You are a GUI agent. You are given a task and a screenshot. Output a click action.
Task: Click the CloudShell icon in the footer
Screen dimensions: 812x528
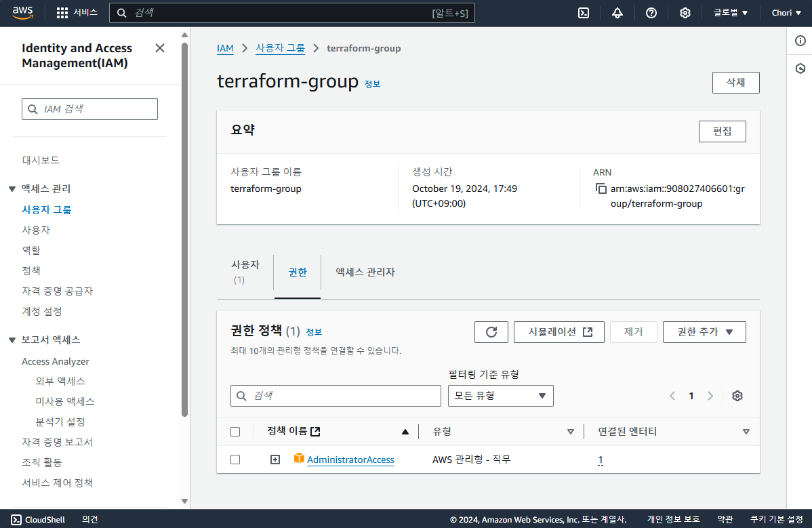click(x=16, y=520)
